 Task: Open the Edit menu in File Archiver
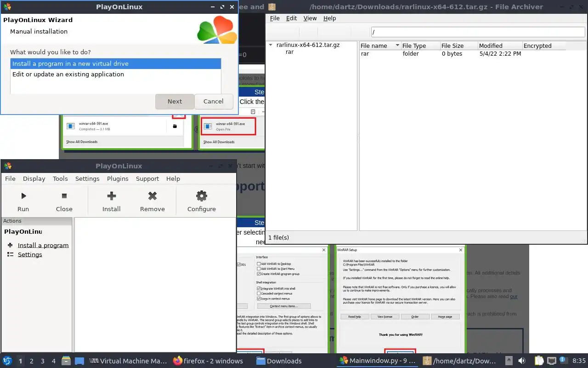(x=292, y=18)
